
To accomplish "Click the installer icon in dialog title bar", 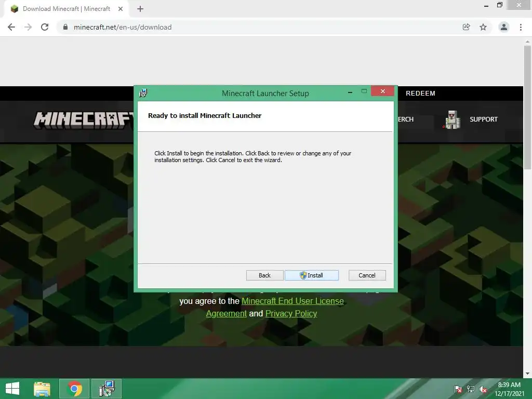I will click(x=143, y=93).
